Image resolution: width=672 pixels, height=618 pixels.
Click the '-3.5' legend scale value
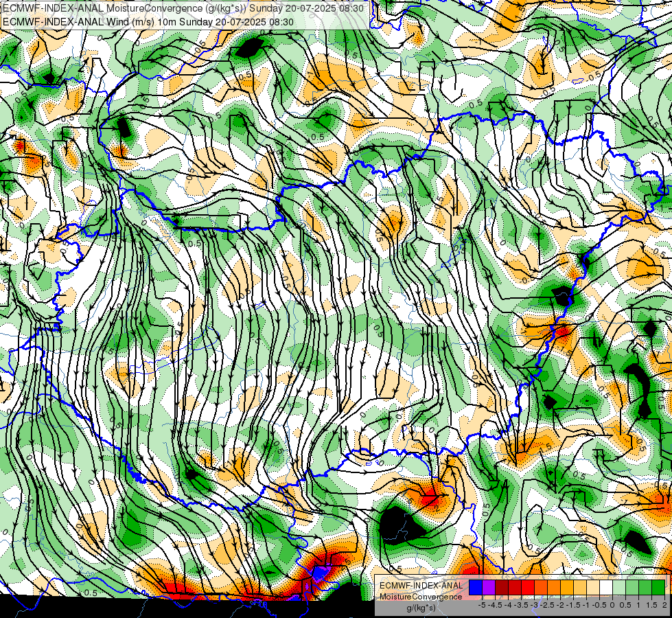tap(521, 605)
